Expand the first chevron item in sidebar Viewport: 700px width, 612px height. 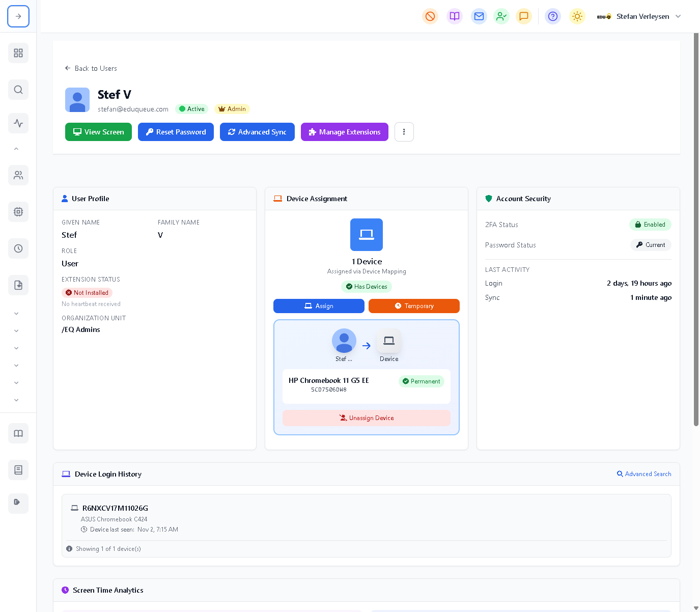[16, 313]
